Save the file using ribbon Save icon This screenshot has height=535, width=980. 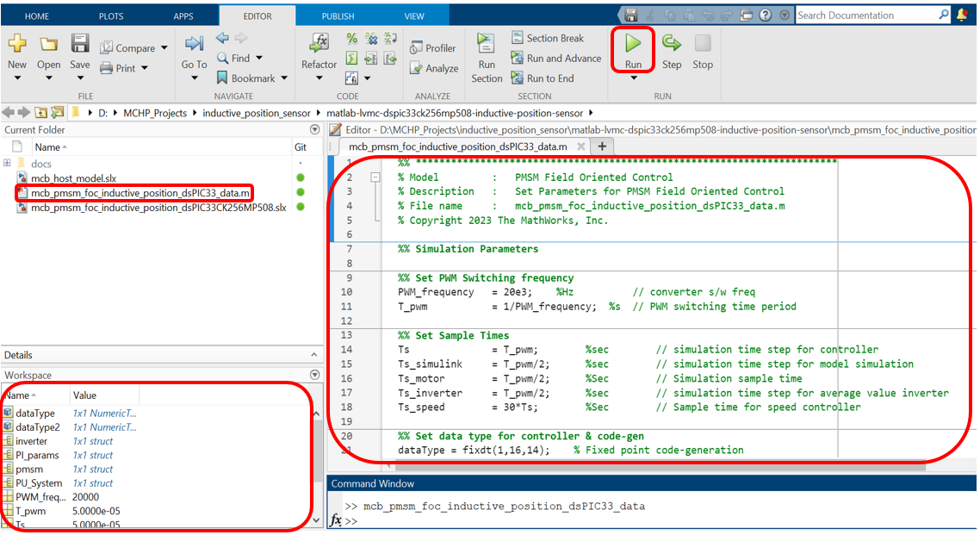click(80, 42)
